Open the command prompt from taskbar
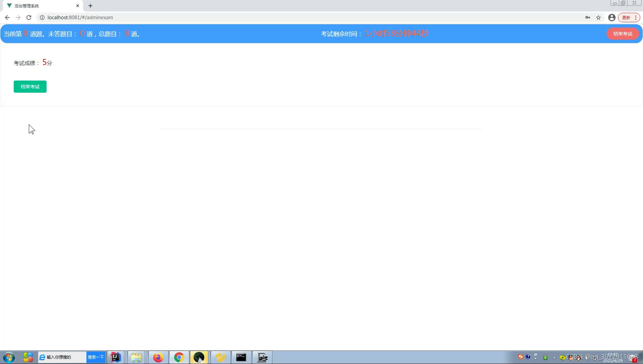Image resolution: width=643 pixels, height=364 pixels. point(241,357)
